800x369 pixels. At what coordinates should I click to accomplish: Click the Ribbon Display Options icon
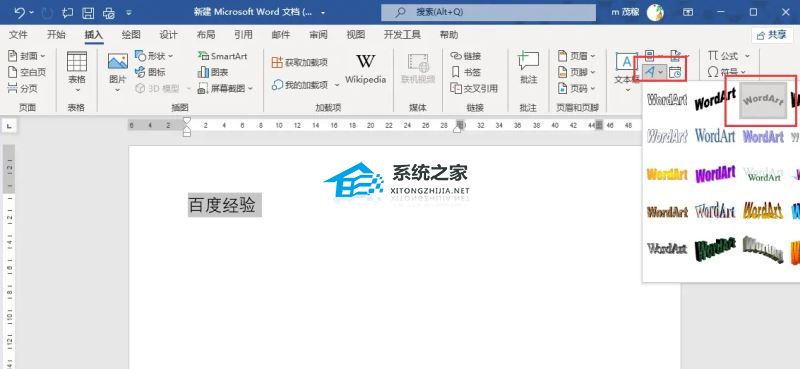coord(688,12)
